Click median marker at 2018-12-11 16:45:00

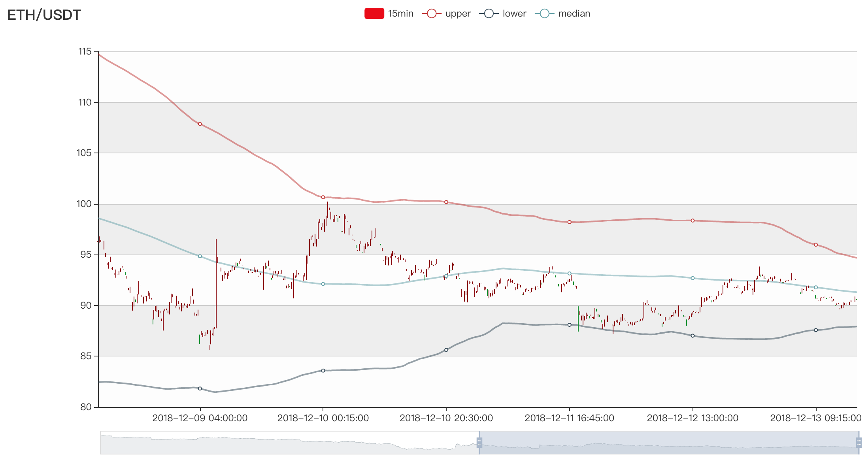(x=570, y=273)
